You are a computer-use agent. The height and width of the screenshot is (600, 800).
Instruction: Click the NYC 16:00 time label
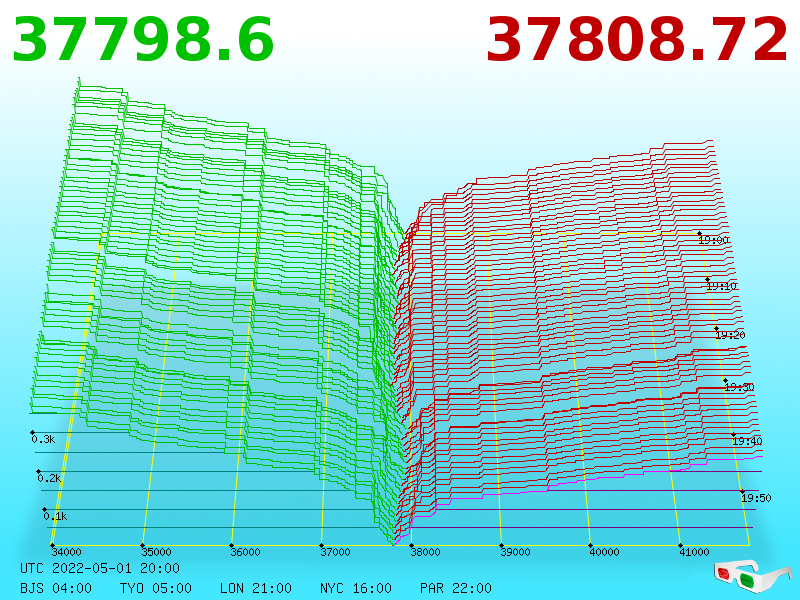tap(356, 588)
